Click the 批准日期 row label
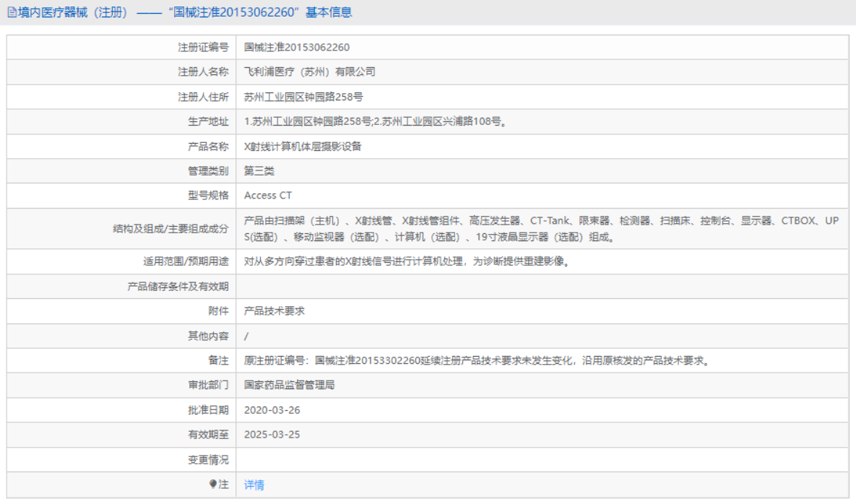Screen dimensions: 856x504 click(x=208, y=410)
